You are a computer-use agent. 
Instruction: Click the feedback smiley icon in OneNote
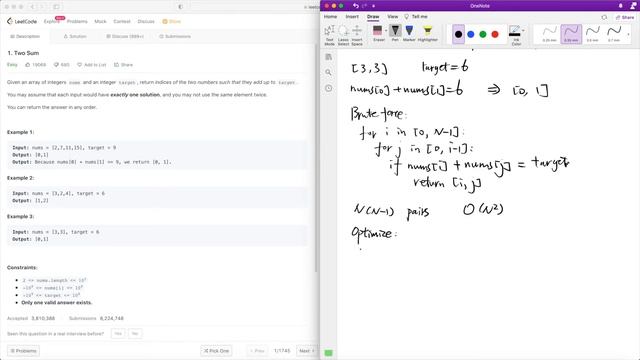point(604,17)
